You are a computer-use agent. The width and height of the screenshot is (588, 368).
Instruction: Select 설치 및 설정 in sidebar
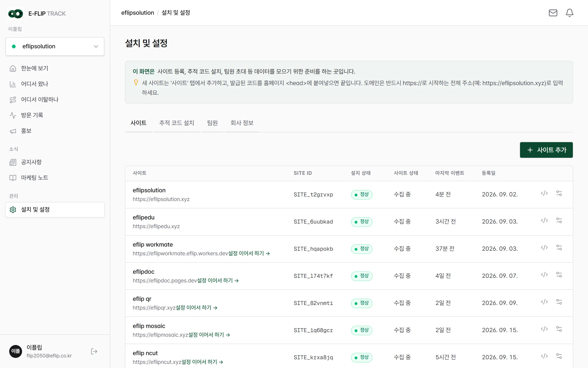[55, 210]
